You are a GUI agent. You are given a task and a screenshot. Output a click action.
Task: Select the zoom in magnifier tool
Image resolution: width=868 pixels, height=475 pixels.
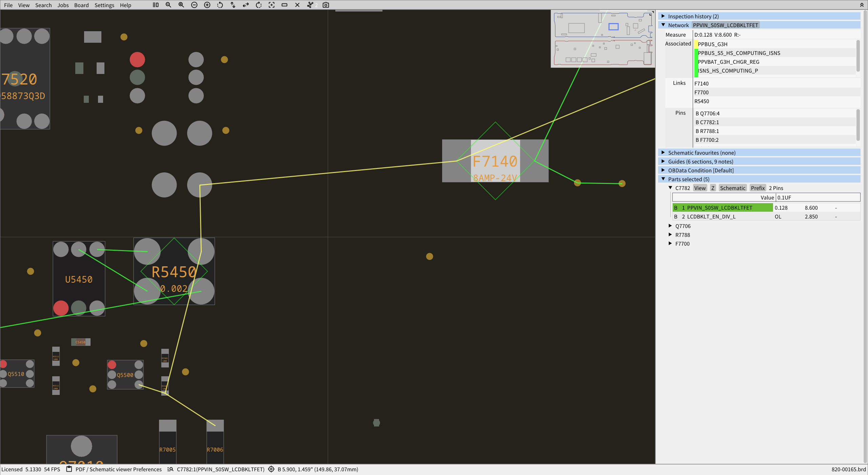(x=181, y=5)
